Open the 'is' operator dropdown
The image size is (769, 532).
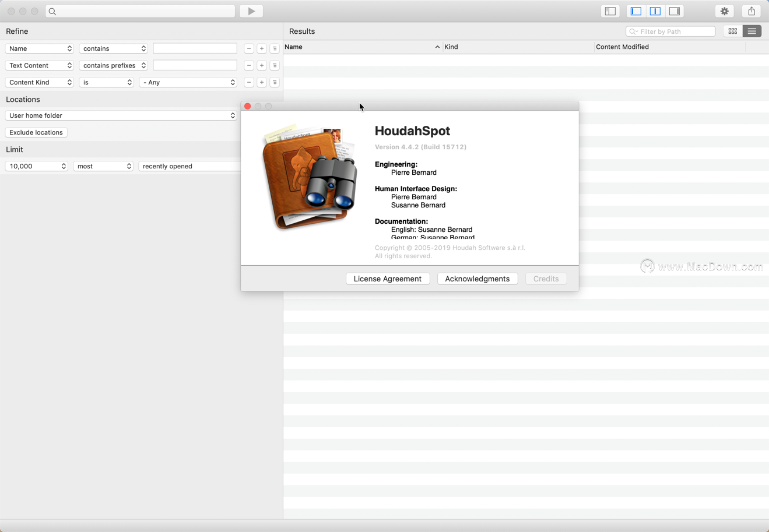107,82
